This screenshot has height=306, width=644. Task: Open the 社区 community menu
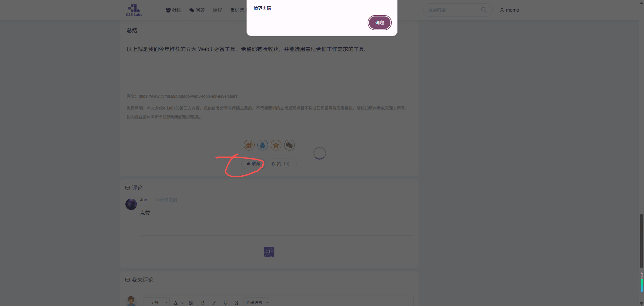point(173,10)
